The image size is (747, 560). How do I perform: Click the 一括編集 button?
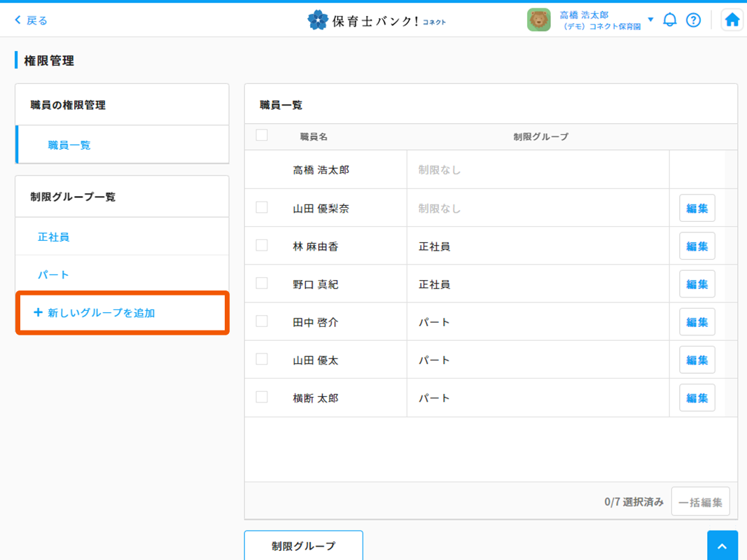tap(700, 502)
